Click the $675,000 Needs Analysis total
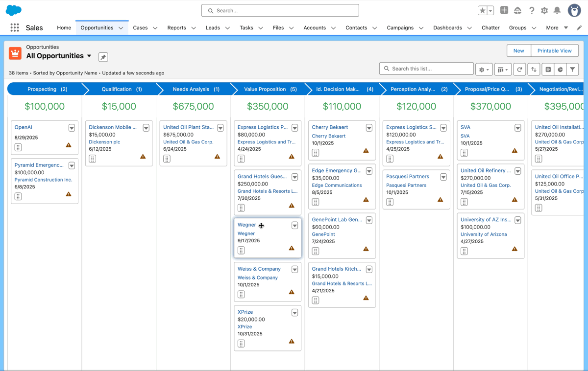 193,106
